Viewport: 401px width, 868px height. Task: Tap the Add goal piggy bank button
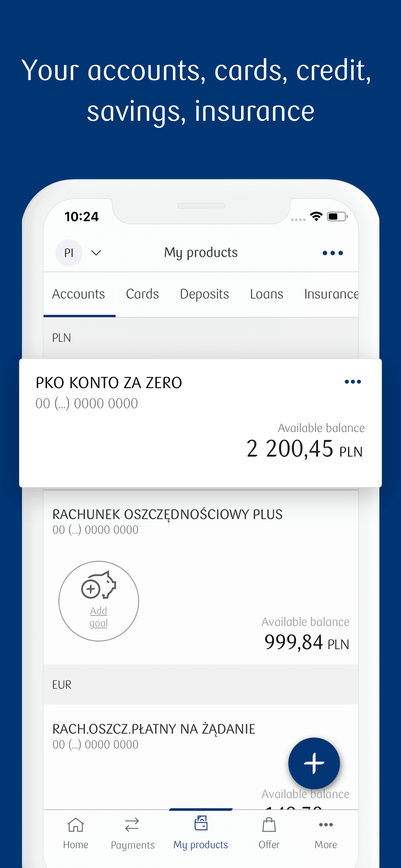coord(99,601)
